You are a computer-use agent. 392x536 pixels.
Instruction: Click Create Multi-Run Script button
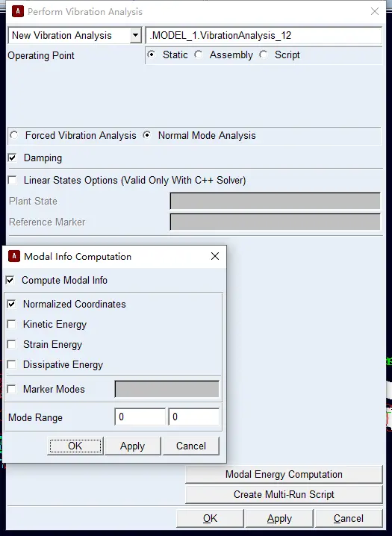pyautogui.click(x=284, y=494)
